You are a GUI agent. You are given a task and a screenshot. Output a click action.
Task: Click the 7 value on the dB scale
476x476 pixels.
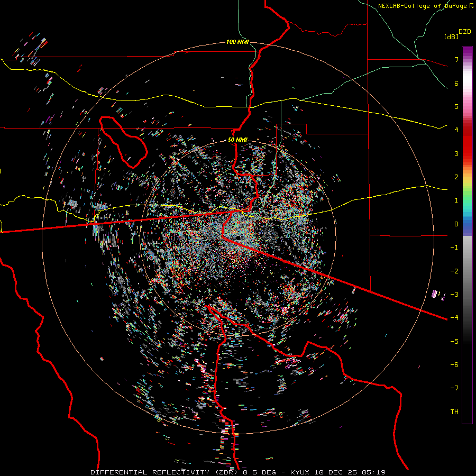456,59
